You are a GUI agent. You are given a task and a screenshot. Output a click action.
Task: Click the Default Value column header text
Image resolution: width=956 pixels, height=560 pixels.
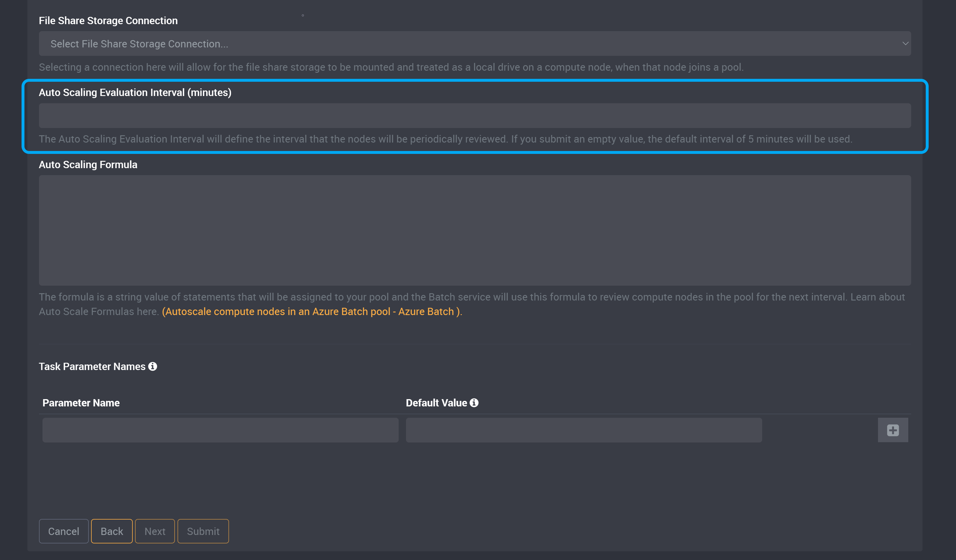pyautogui.click(x=436, y=403)
